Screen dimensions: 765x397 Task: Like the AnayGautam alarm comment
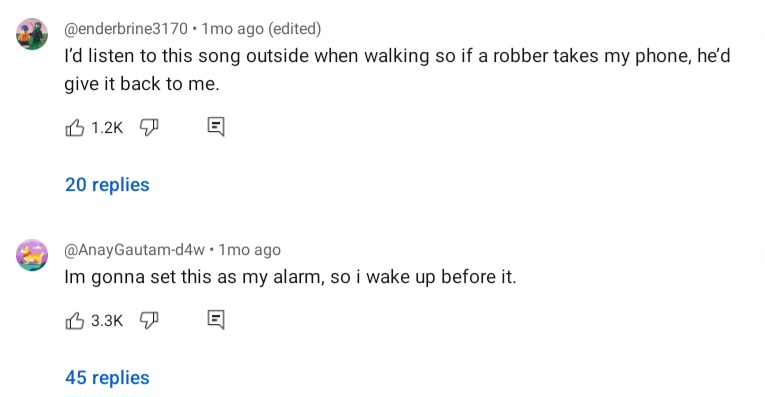pos(75,321)
